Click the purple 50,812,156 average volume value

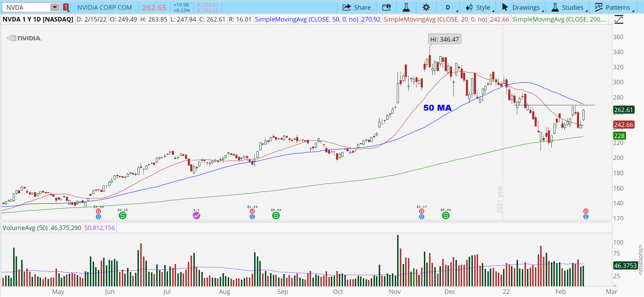pos(100,228)
